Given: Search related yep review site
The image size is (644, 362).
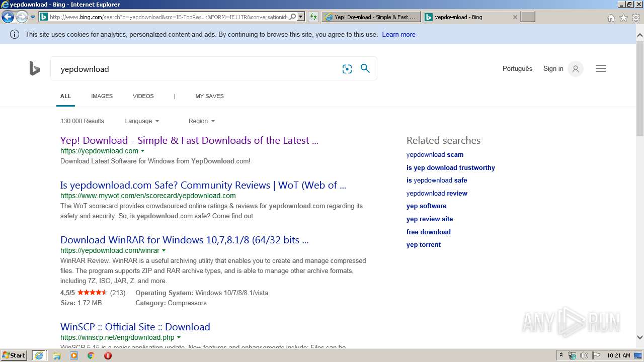Looking at the screenshot, I should 430,219.
